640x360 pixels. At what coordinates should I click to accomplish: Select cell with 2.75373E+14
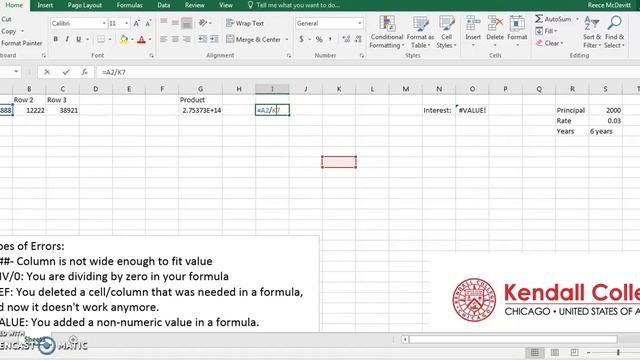200,110
